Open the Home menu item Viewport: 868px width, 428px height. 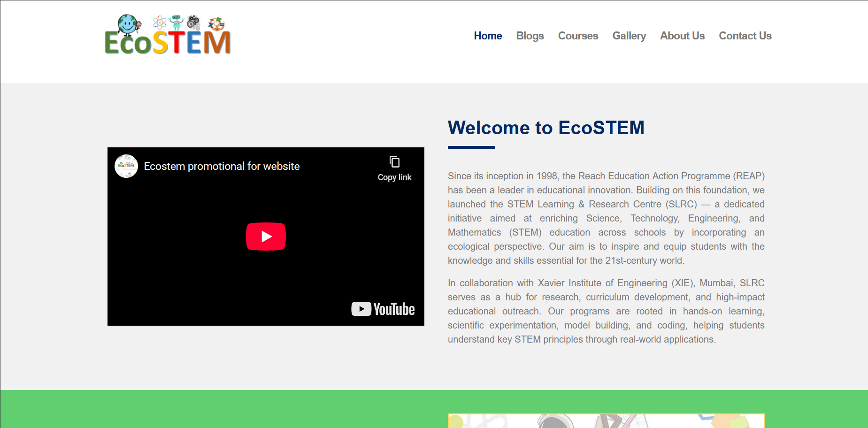pos(488,36)
